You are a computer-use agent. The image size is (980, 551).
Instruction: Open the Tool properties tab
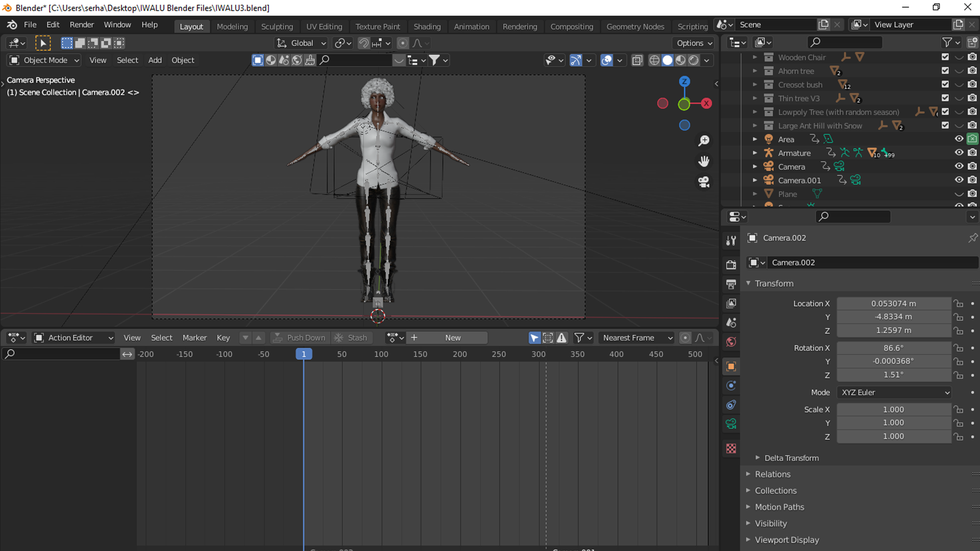tap(731, 241)
